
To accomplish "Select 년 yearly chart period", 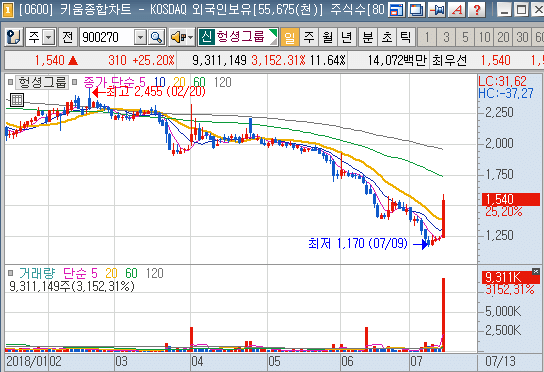I will (x=347, y=37).
